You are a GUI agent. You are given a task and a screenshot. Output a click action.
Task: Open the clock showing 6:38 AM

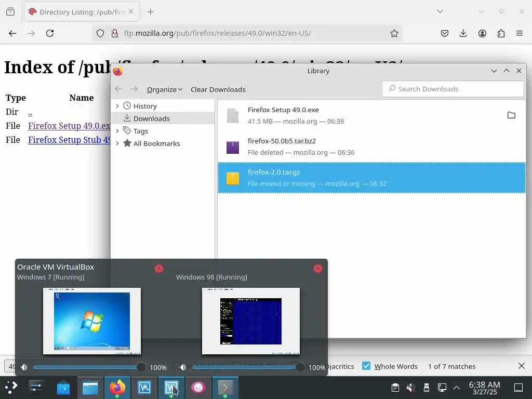(485, 388)
